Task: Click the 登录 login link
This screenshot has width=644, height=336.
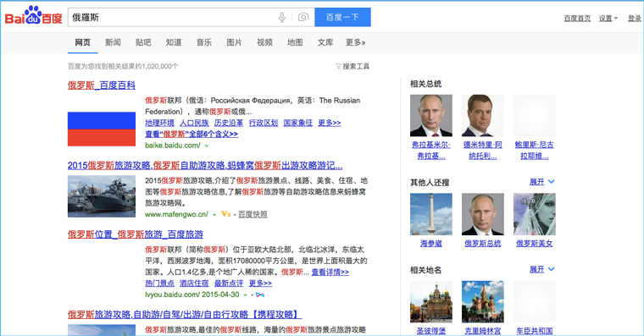Action: [635, 18]
